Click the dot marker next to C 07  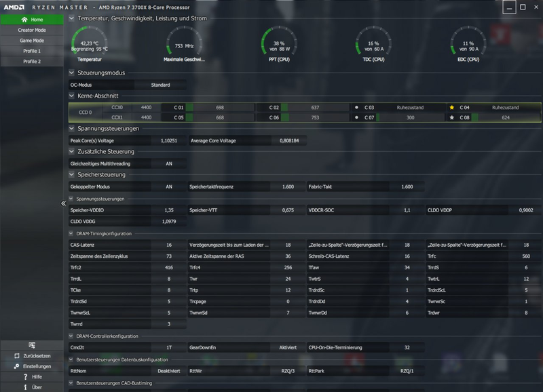tap(356, 117)
